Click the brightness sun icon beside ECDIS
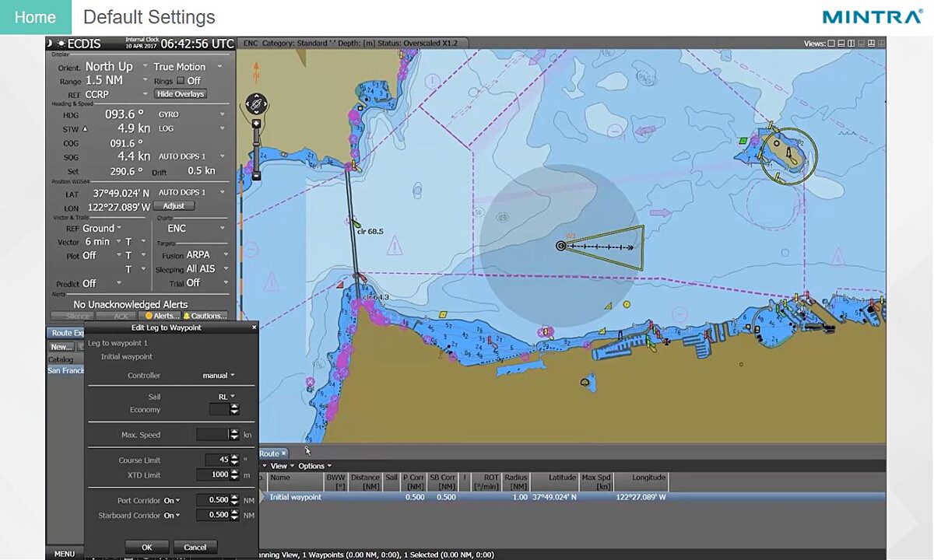 61,44
